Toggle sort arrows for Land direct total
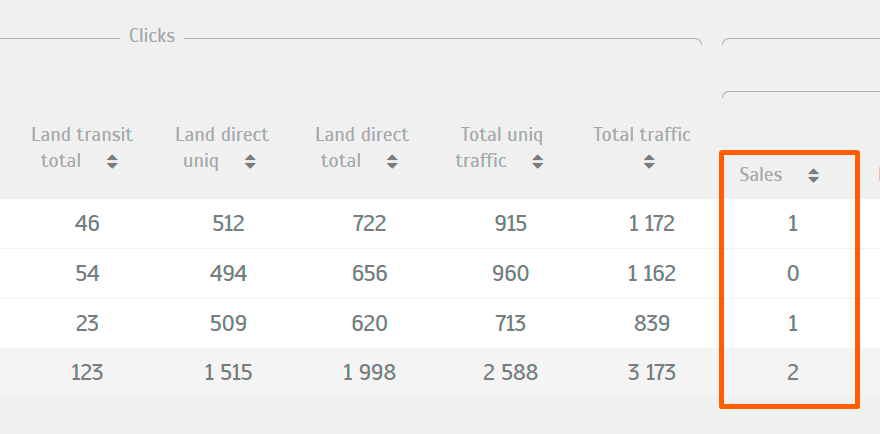The height and width of the screenshot is (434, 880). 390,161
